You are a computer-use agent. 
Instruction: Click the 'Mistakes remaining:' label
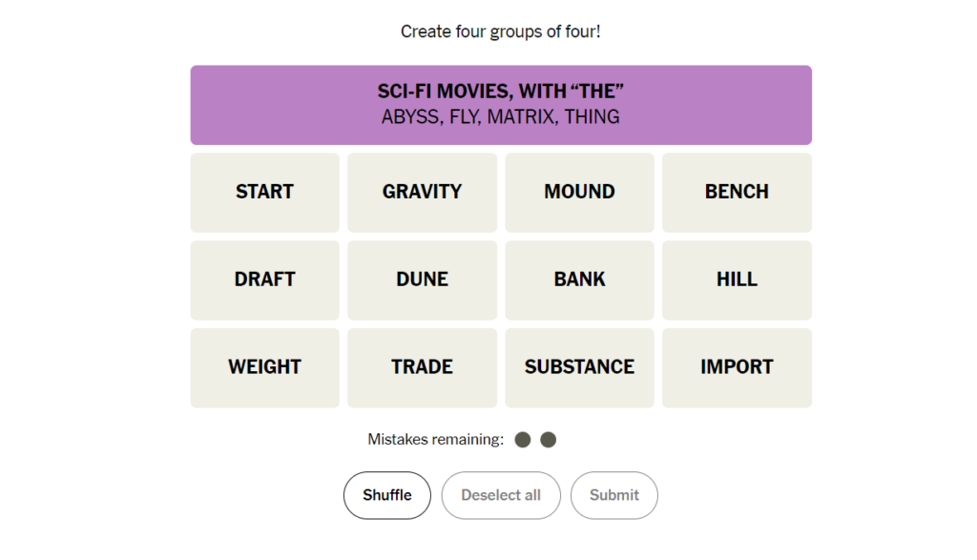(x=435, y=440)
